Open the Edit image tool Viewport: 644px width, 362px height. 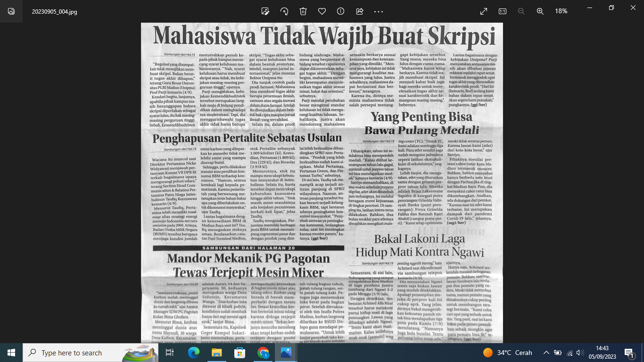[x=265, y=11]
